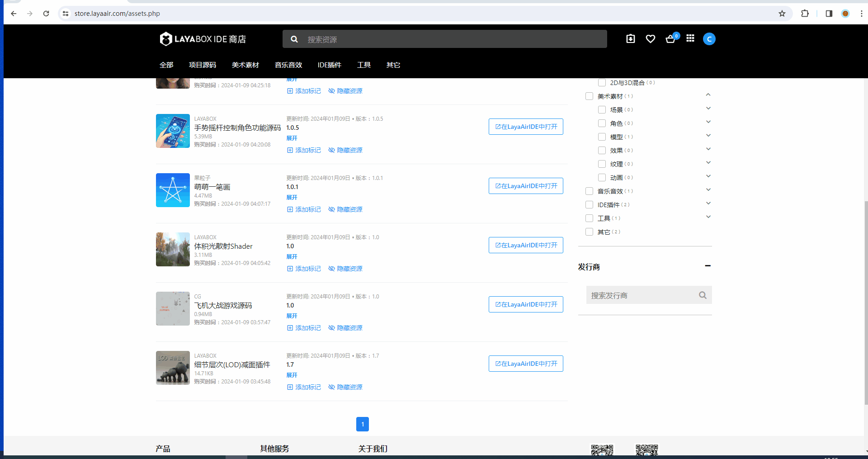
Task: Click the download box icon in header
Action: (630, 39)
